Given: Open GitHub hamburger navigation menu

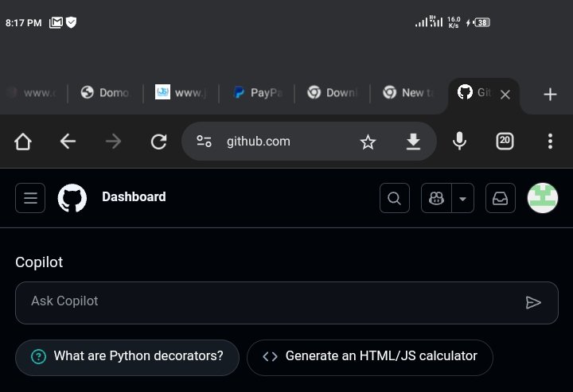Looking at the screenshot, I should click(x=30, y=198).
